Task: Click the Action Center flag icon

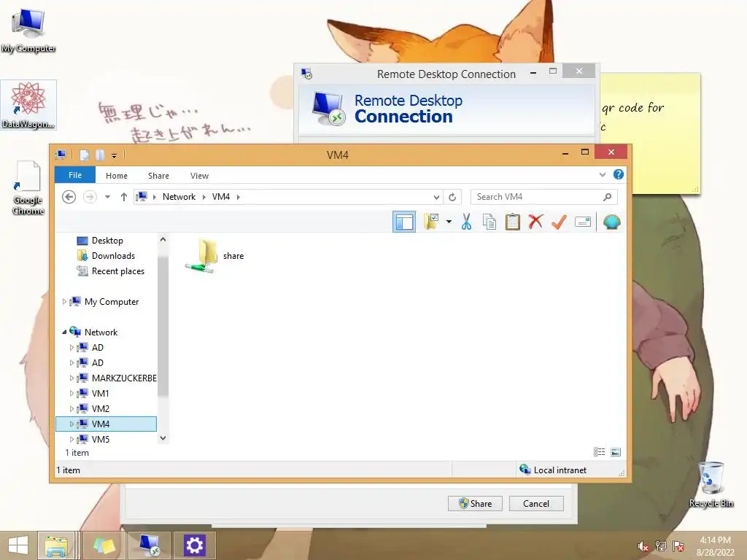Action: [x=678, y=546]
